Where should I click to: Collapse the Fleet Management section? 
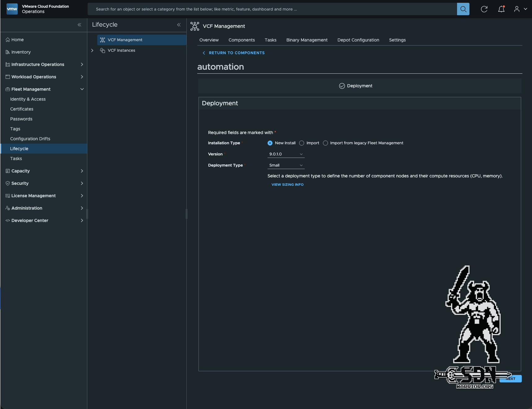tap(82, 89)
